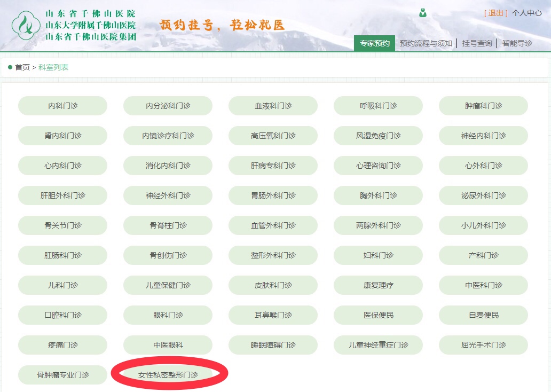
Task: Open the 儿童保健门诊 department
Action: pyautogui.click(x=168, y=285)
